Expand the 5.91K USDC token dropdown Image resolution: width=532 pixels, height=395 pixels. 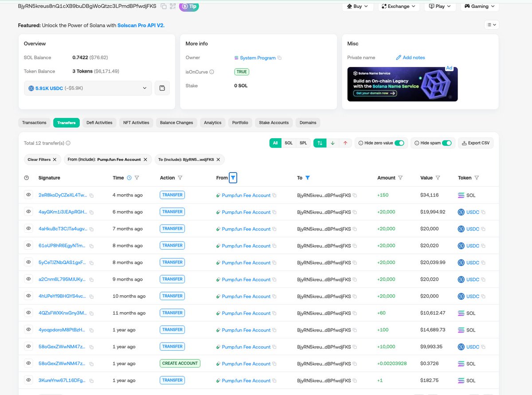coord(88,88)
